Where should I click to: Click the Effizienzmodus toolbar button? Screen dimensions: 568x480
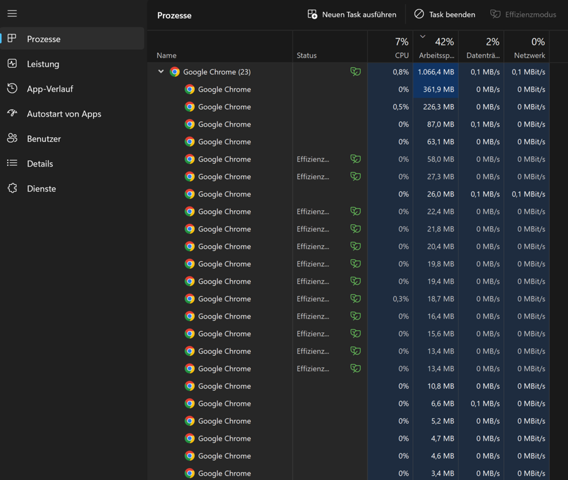point(523,14)
